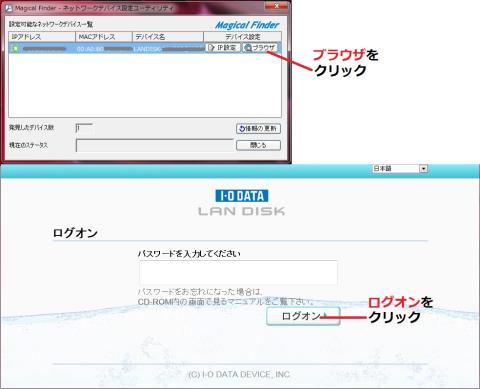Select the MAC address cell starting 00:A0:B0
The image size is (480, 389).
coord(104,49)
